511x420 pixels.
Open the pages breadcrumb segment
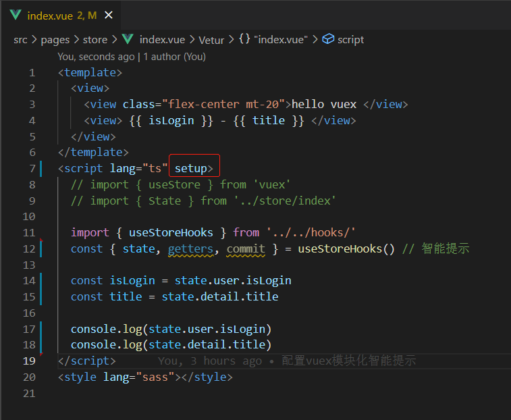click(55, 40)
